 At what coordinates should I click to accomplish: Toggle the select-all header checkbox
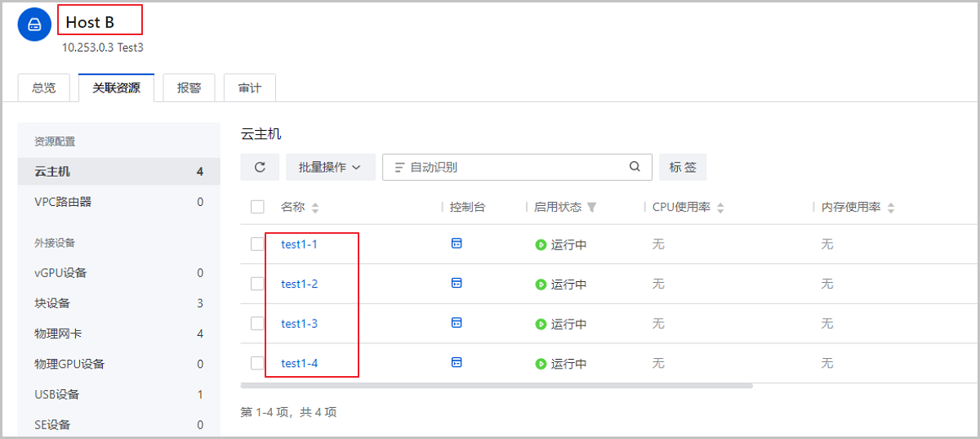[257, 207]
